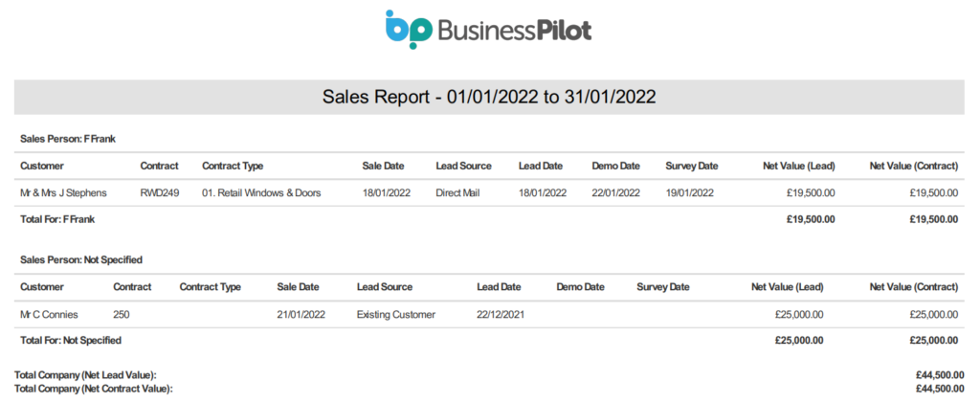Click the Lead Date 22/12/2021 cell
This screenshot has height=403, width=980.
499,314
